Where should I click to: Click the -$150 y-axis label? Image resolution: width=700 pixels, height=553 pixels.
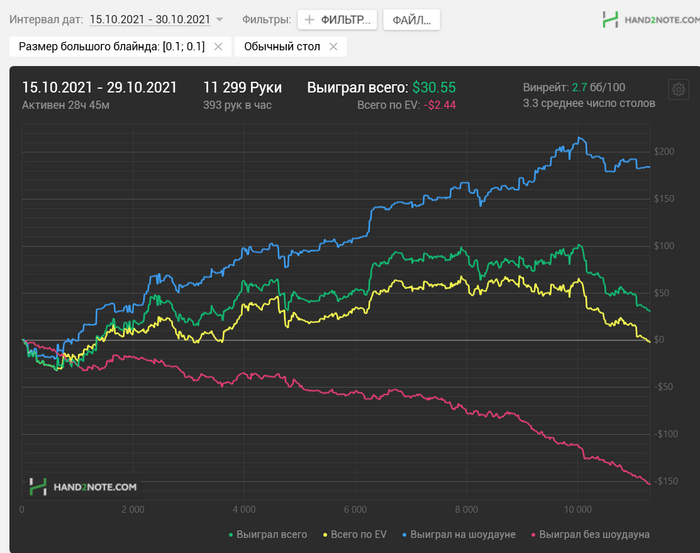(666, 481)
